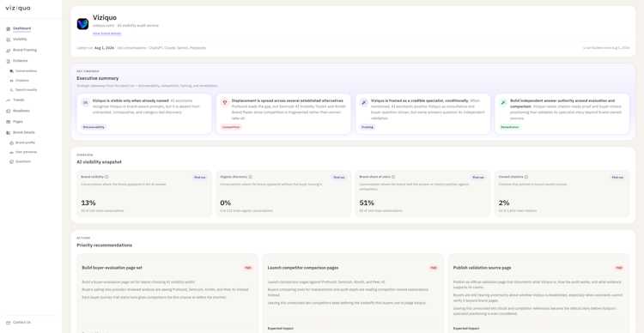644x333 pixels.
Task: Open Citations in the sidebar
Action: [x=22, y=81]
